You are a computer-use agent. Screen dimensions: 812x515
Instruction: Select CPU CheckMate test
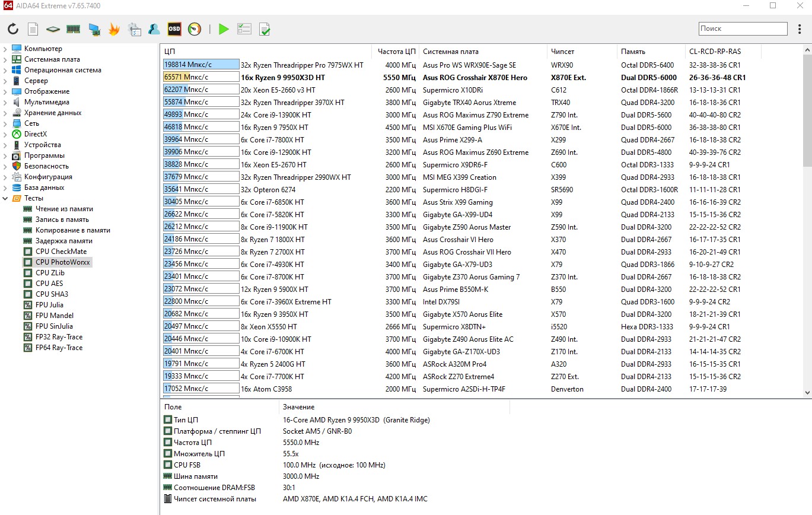click(61, 252)
